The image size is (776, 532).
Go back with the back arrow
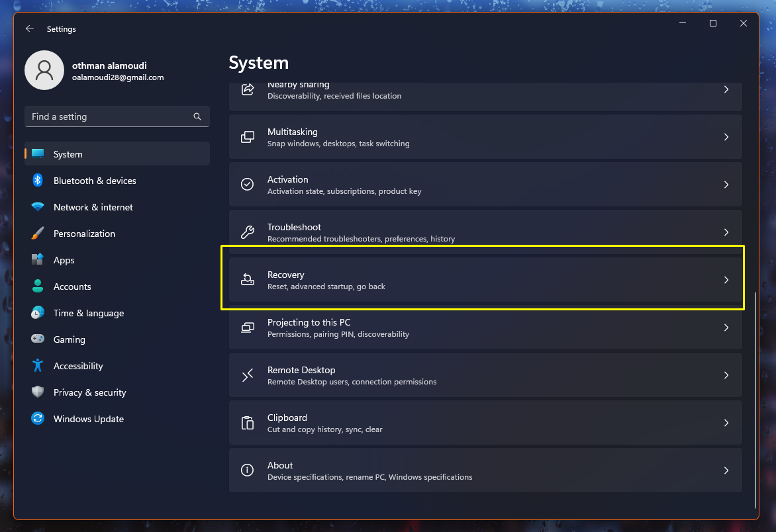tap(30, 29)
